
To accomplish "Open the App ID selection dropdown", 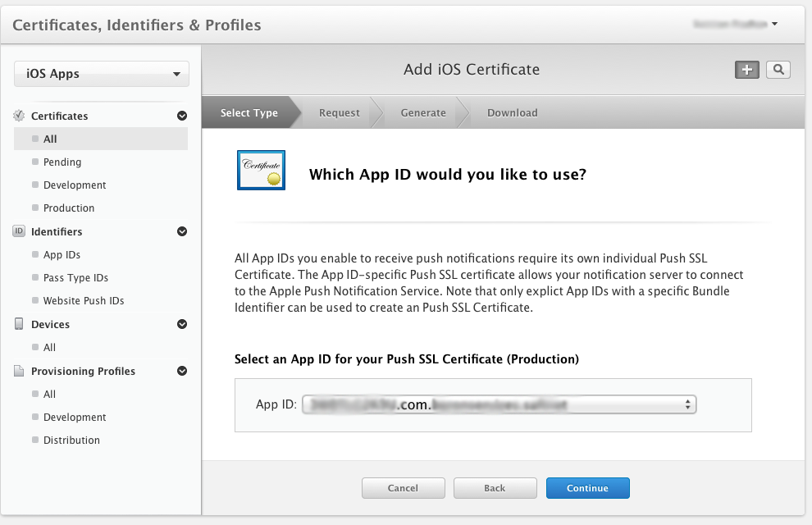I will pos(499,404).
